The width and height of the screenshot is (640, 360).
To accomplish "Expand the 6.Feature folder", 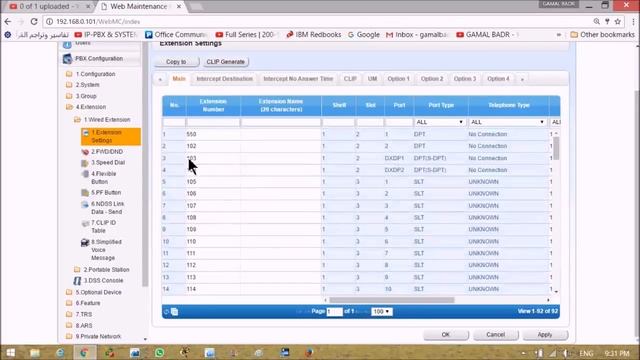I will coord(69,303).
